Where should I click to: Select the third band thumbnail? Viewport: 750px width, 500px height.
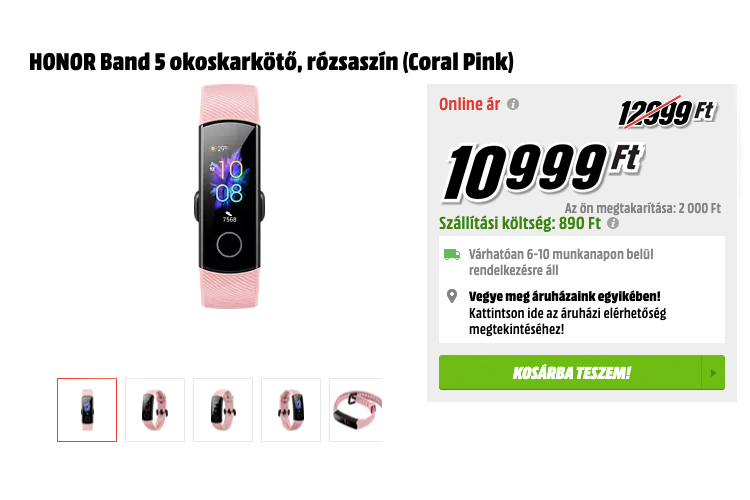click(x=223, y=410)
